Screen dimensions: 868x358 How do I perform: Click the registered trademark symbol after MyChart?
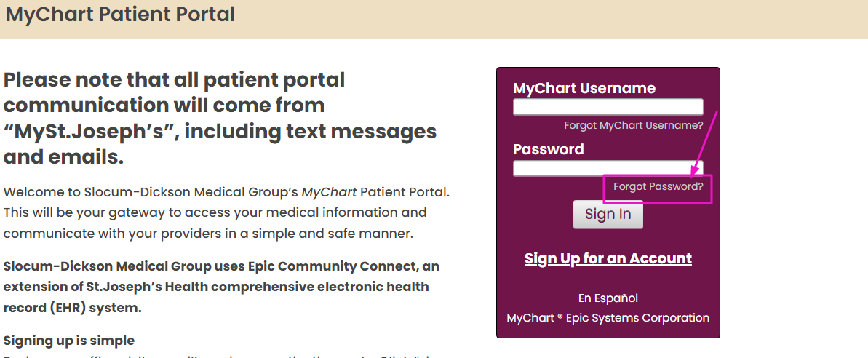click(560, 316)
